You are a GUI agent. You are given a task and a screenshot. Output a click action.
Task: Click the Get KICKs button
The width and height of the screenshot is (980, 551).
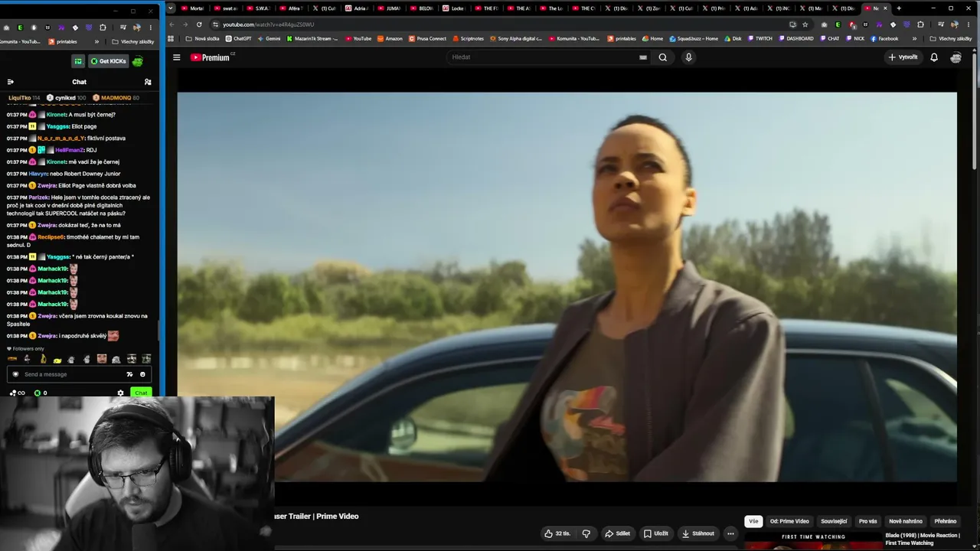tap(108, 61)
